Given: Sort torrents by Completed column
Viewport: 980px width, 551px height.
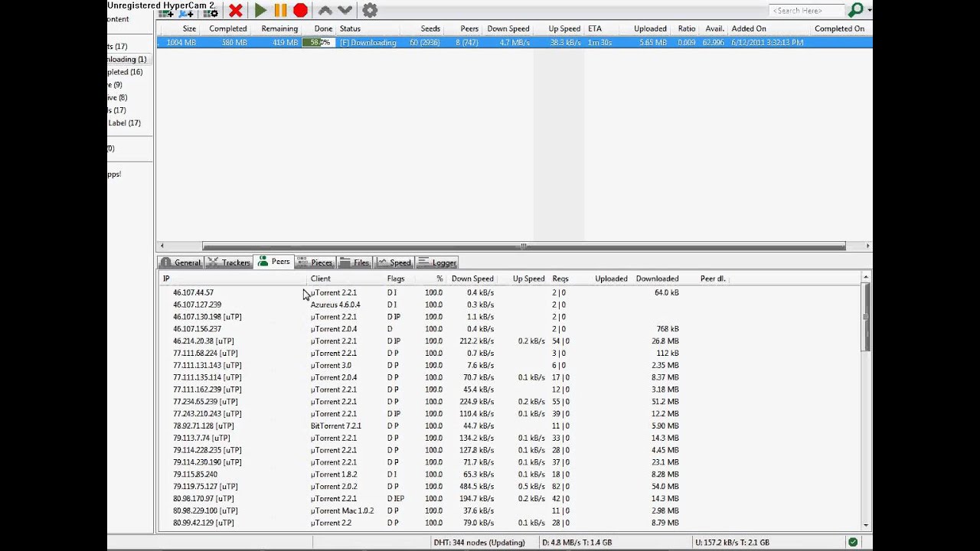Looking at the screenshot, I should point(227,29).
